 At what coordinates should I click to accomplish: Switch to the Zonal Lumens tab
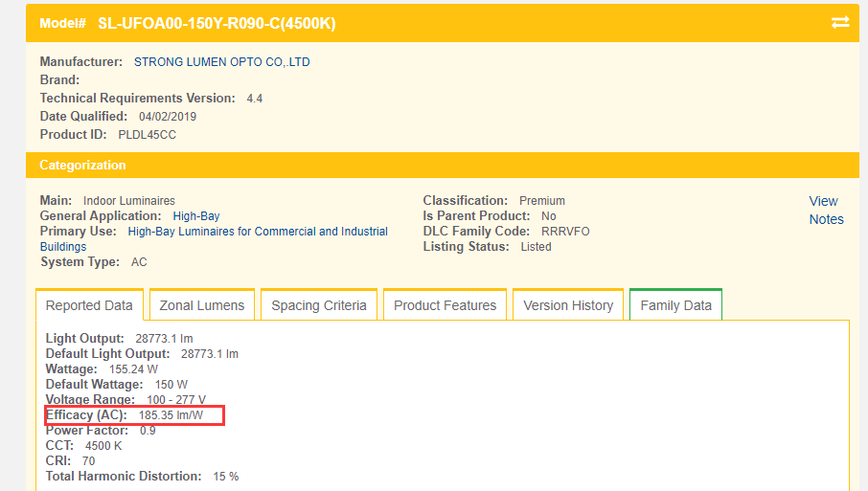[x=201, y=305]
